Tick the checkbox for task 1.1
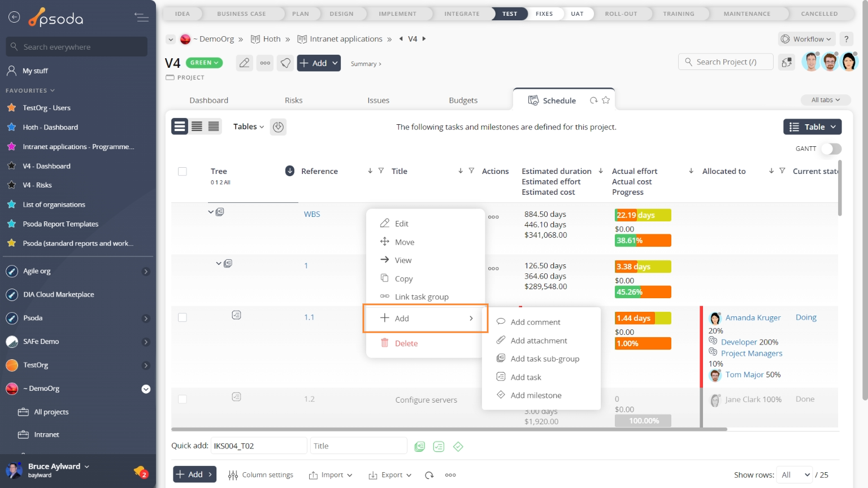The height and width of the screenshot is (488, 868). pos(183,317)
